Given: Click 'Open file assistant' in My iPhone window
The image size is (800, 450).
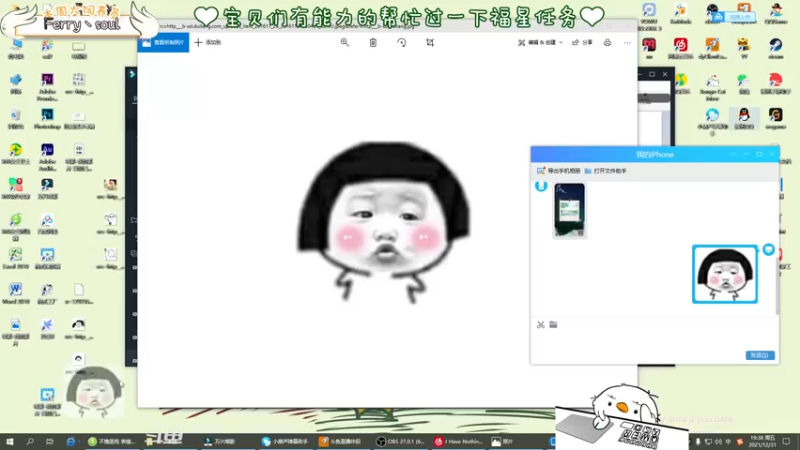Looking at the screenshot, I should click(606, 171).
